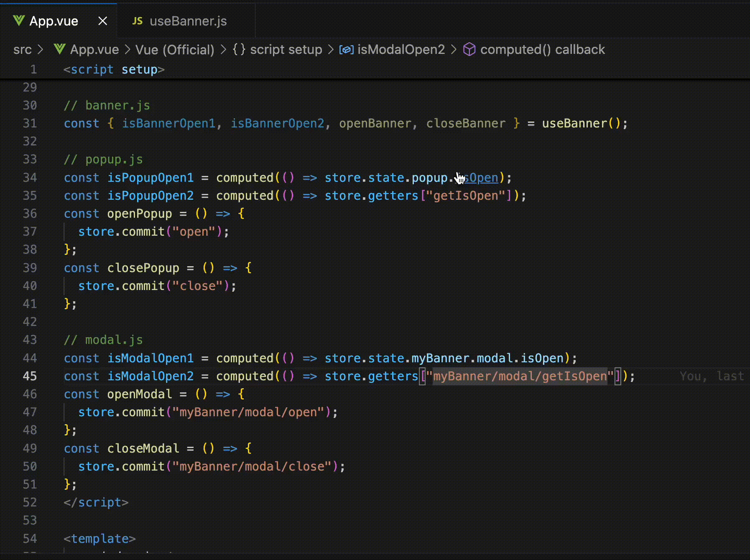Select the App.vue breadcrumb item
The width and height of the screenshot is (750, 560).
click(x=94, y=50)
